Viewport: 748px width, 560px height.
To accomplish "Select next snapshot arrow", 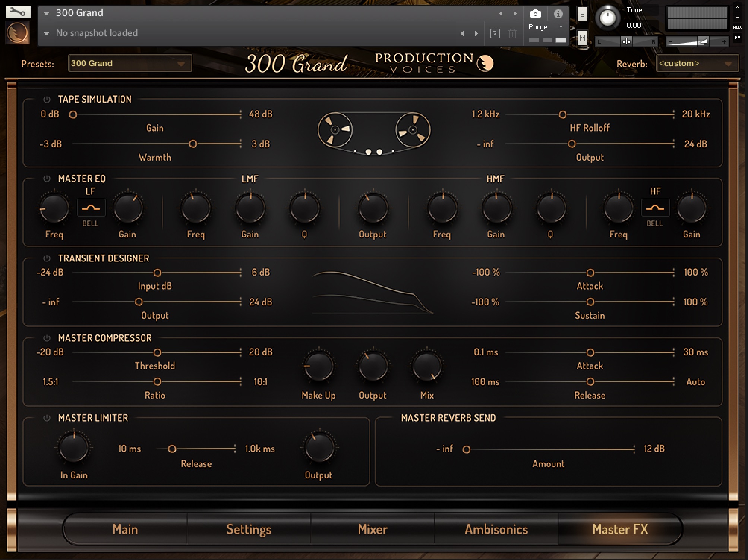I will pyautogui.click(x=476, y=34).
